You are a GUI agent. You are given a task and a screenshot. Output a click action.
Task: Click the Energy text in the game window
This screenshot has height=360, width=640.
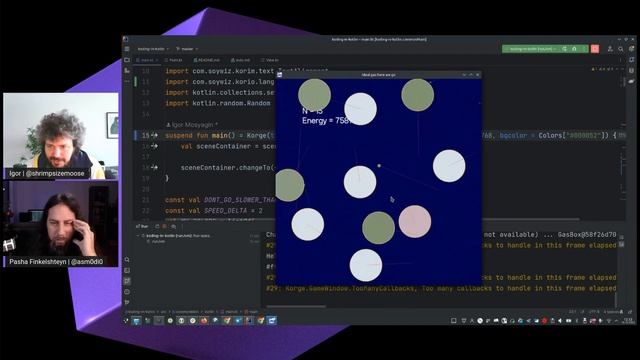[326, 120]
